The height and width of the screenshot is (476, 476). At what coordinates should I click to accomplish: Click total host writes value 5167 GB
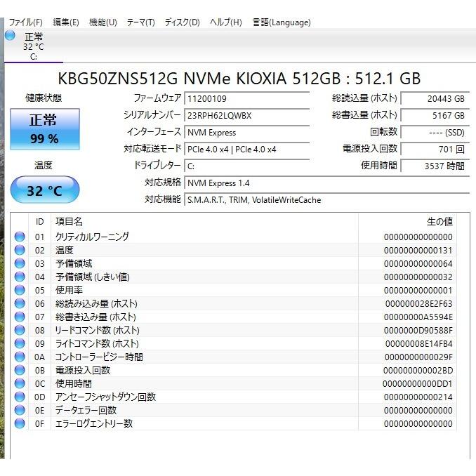[x=435, y=115]
